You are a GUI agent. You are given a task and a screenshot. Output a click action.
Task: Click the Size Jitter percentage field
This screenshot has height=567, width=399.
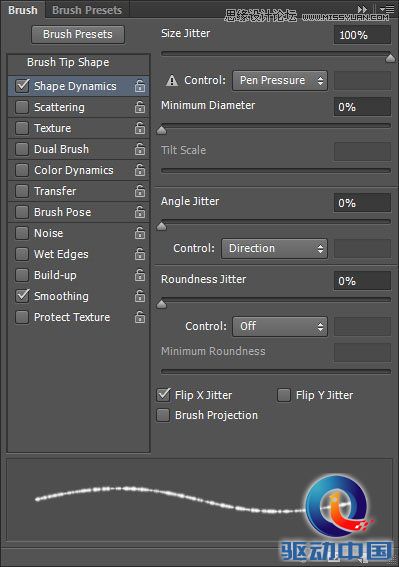pyautogui.click(x=362, y=35)
